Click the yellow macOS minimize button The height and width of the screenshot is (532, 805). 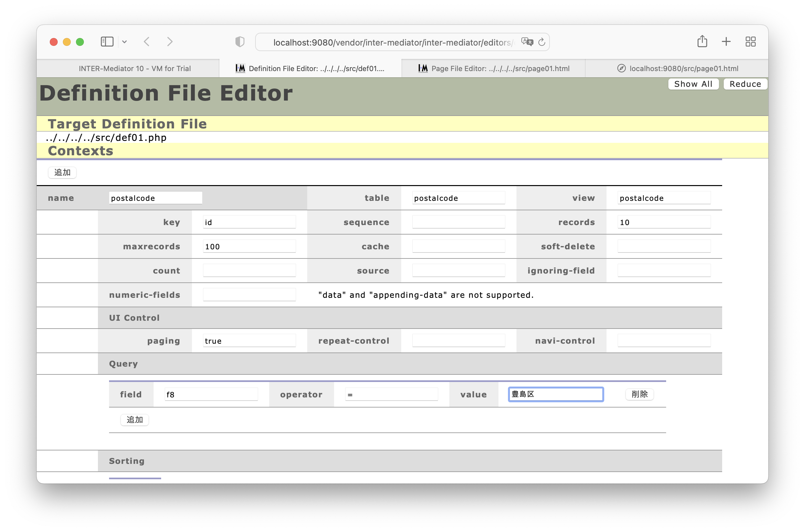point(66,42)
